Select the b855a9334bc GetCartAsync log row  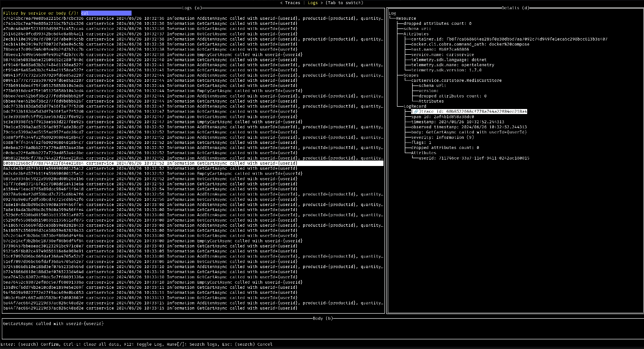193,178
